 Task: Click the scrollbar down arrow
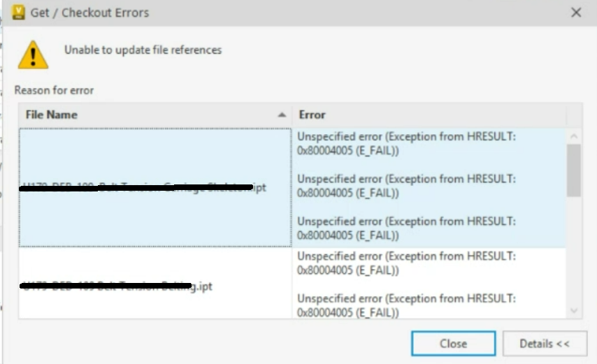tap(574, 311)
